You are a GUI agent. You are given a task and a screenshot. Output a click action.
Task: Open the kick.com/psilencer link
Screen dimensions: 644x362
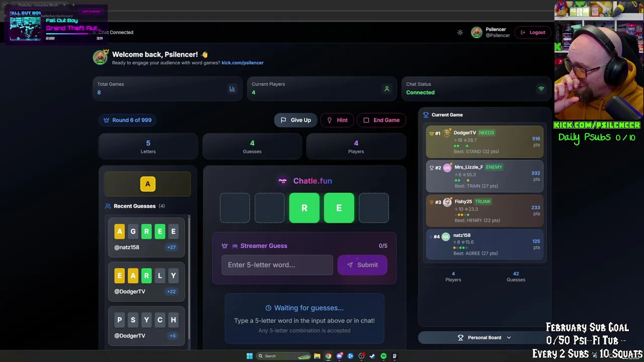(x=243, y=63)
